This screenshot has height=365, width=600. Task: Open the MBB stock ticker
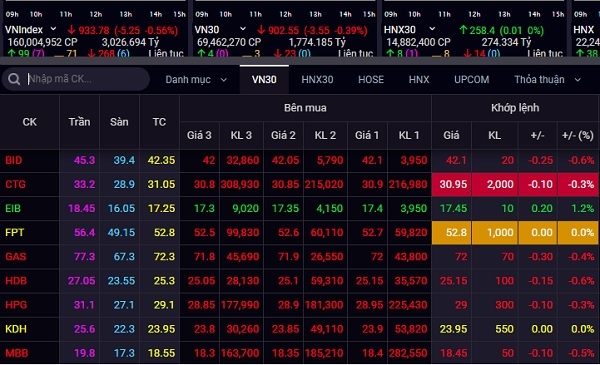point(16,353)
